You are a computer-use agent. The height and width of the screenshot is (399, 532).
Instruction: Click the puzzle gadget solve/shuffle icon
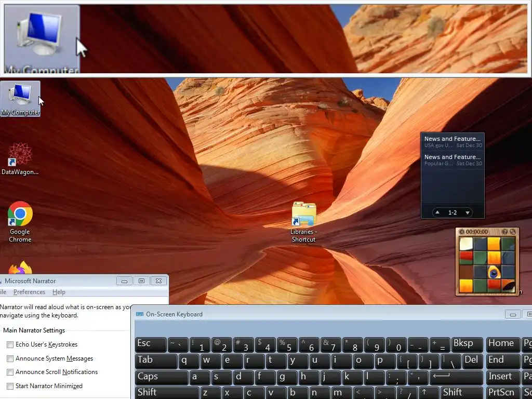pos(513,232)
